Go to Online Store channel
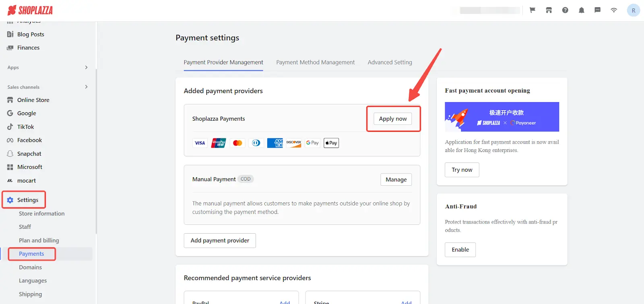The width and height of the screenshot is (644, 304). [33, 100]
